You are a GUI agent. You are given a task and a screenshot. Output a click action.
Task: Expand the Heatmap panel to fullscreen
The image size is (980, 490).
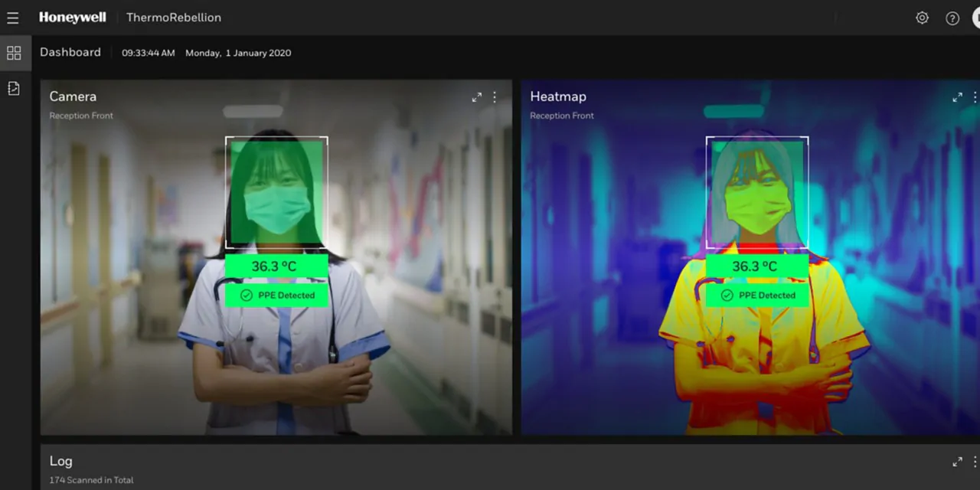[957, 97]
